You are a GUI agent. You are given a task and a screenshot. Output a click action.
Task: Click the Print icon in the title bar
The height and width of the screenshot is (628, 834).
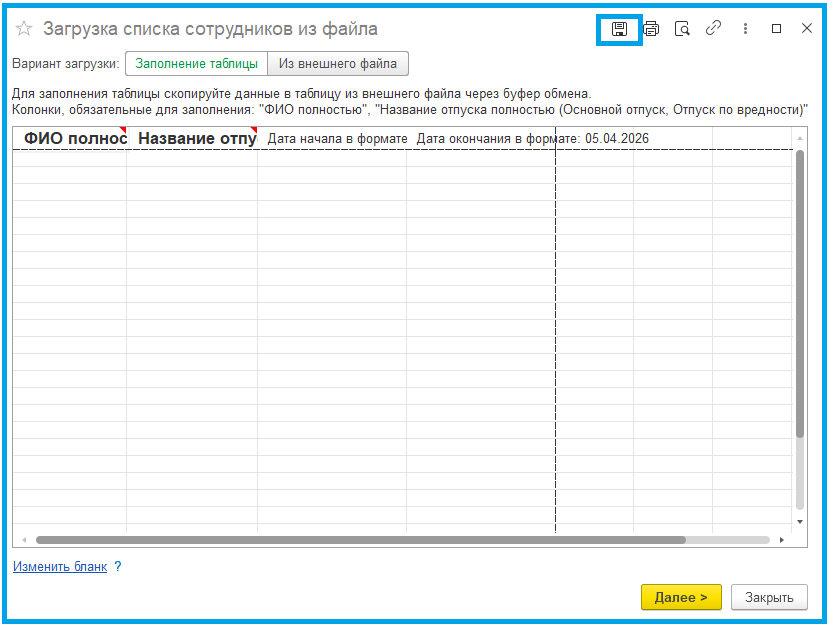click(651, 29)
